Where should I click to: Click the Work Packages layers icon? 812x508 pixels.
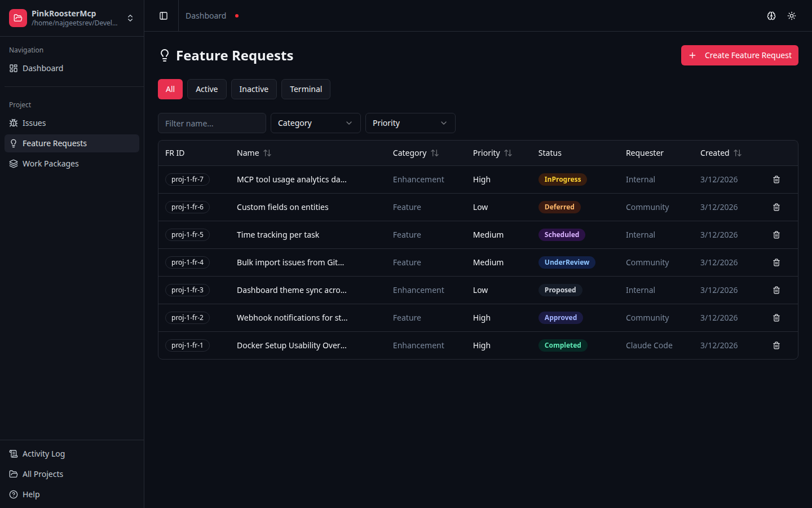(x=14, y=164)
